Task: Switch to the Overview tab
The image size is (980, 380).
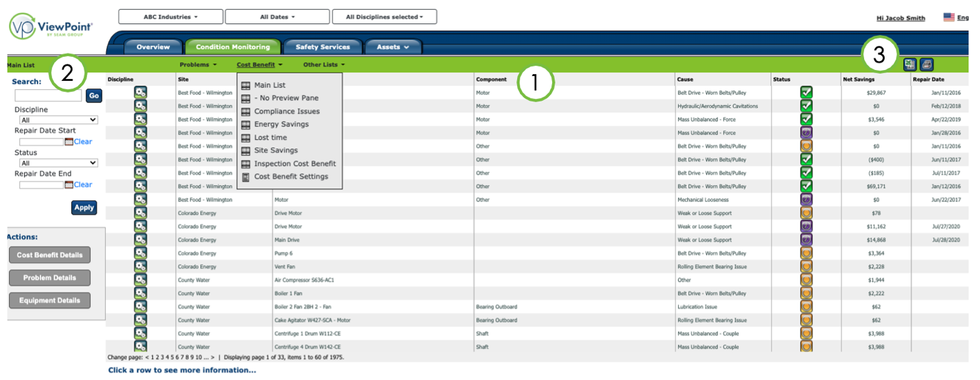Action: coord(153,47)
